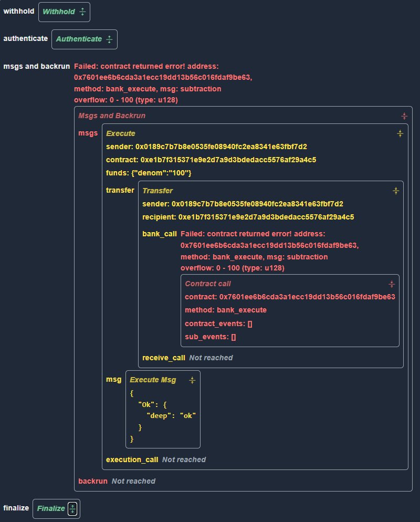Click the Transfer sender address line
The height and width of the screenshot is (522, 420).
[x=243, y=204]
